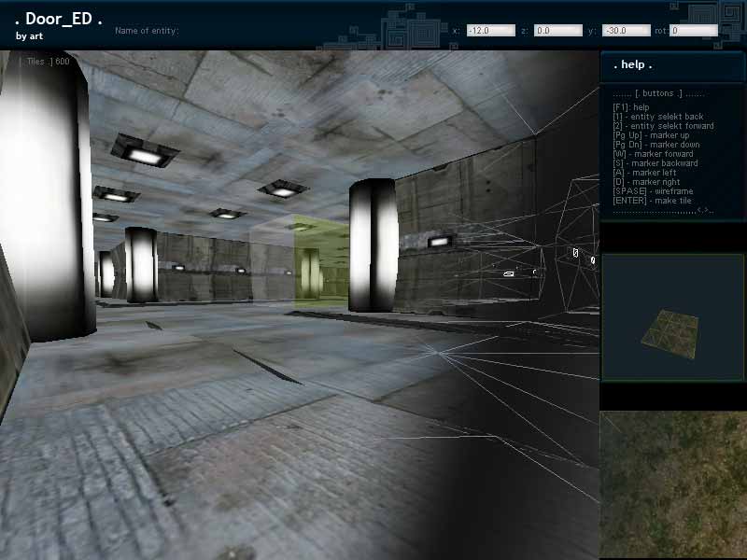Click the '[. buttons .]' section heading
Screen dimensions: 747x560
pos(658,94)
